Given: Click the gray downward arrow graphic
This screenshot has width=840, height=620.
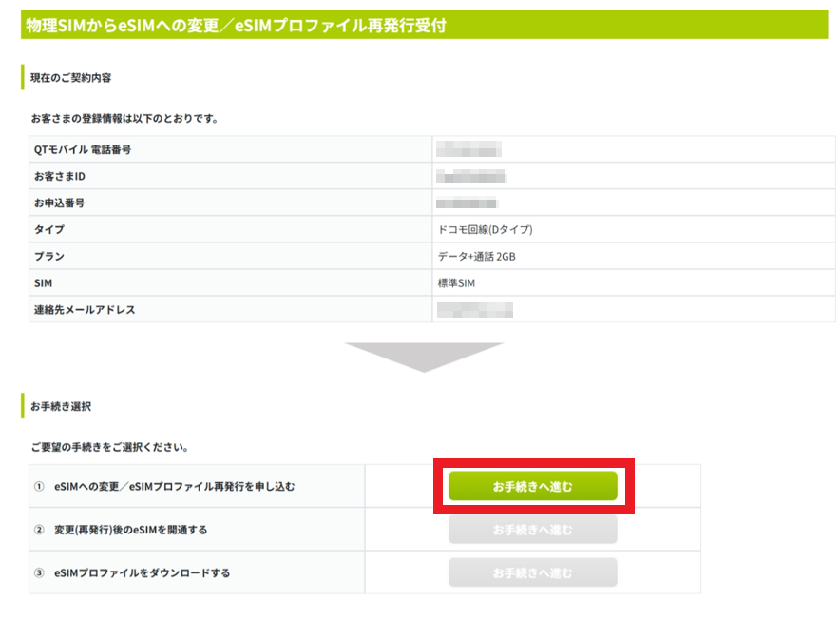Looking at the screenshot, I should [x=423, y=357].
